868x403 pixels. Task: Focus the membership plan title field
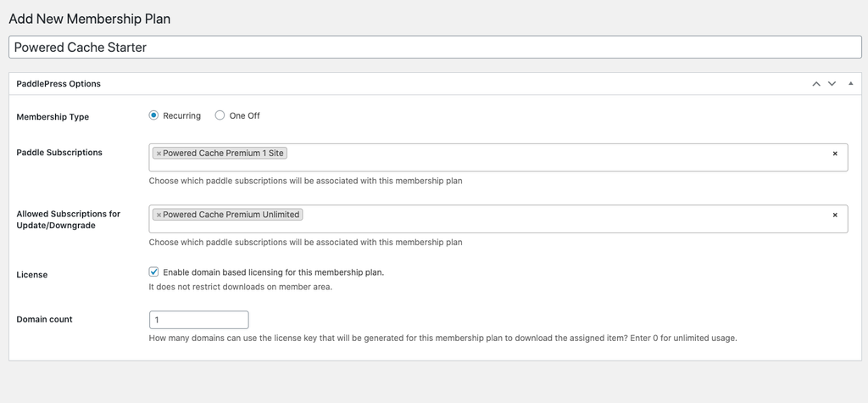pyautogui.click(x=435, y=48)
